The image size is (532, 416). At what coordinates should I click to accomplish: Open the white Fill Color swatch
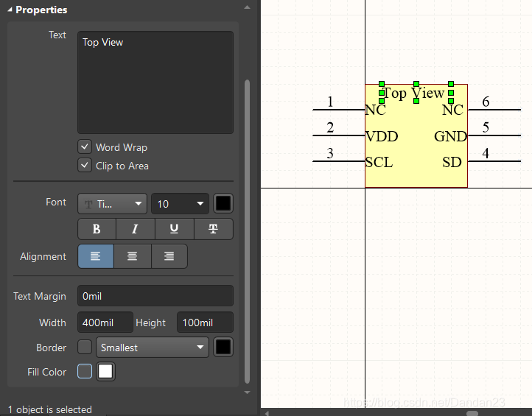click(106, 372)
